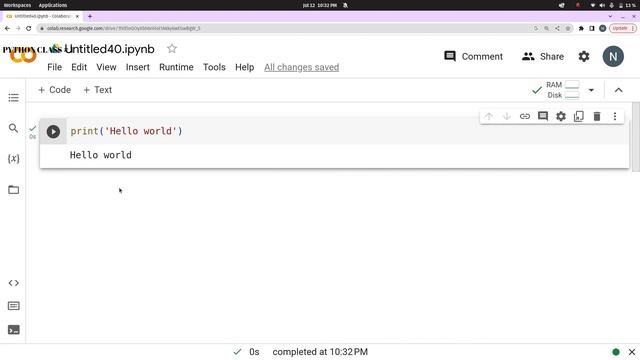Open the table of contents sidebar icon
Screen dimensions: 640x360
tap(13, 98)
